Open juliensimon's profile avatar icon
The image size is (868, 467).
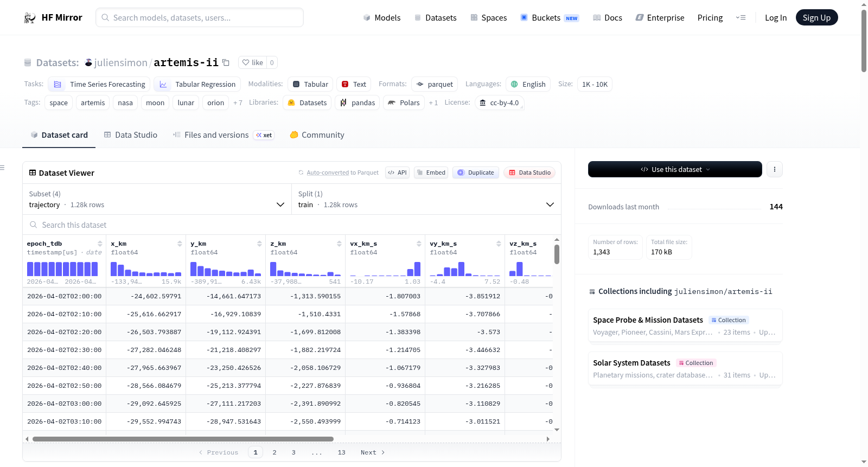click(88, 62)
